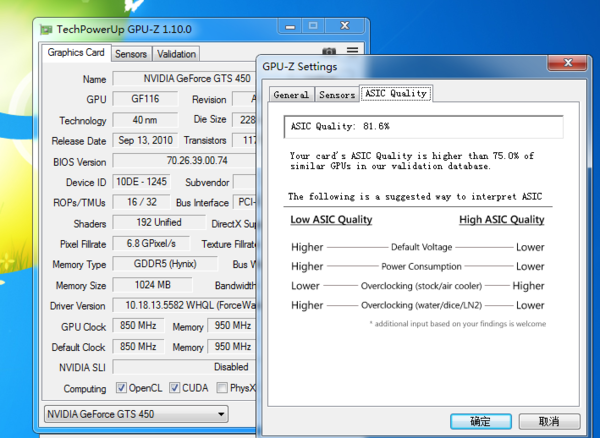Click the Die Size label
Viewport: 600px width, 438px height.
pos(210,119)
